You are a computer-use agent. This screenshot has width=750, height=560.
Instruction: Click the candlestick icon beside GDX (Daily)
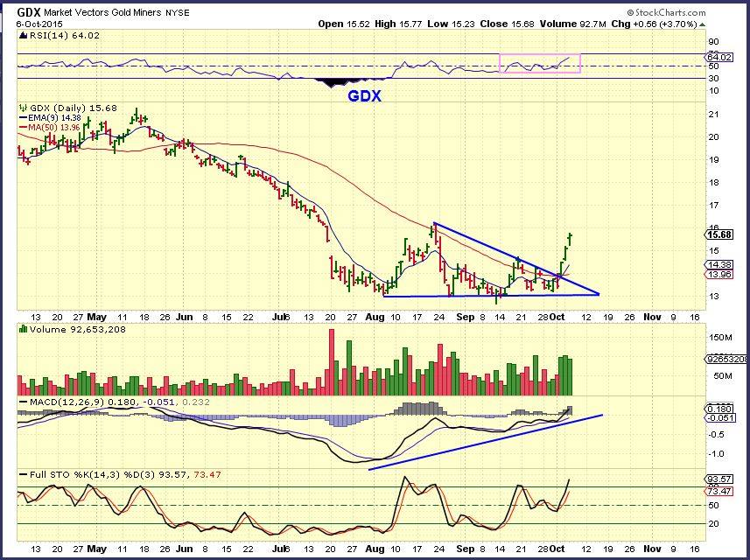[22, 108]
